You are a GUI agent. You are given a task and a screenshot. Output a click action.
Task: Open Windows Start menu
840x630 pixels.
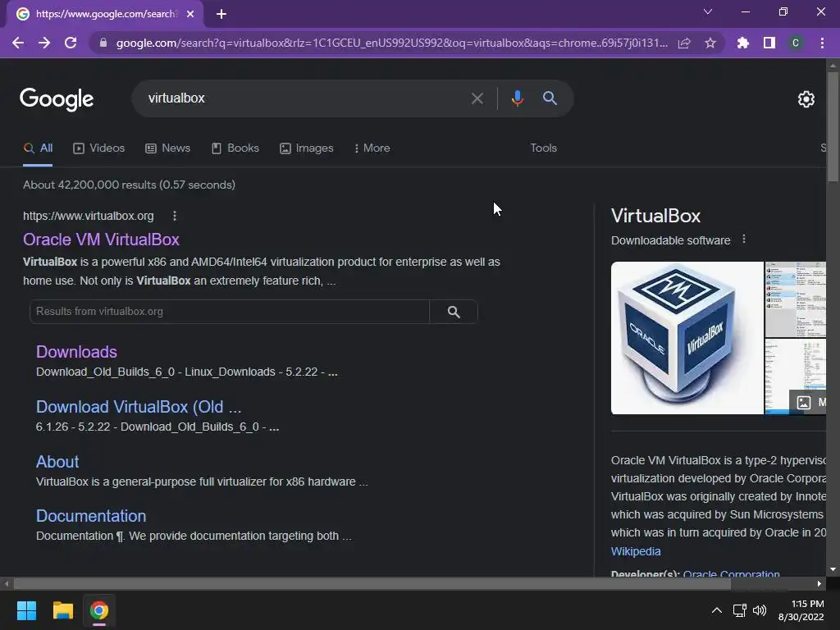click(x=26, y=610)
